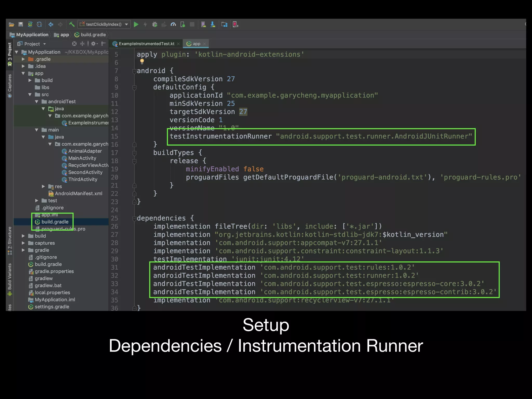This screenshot has width=532, height=399.
Task: Click the Stop square icon
Action: (192, 24)
